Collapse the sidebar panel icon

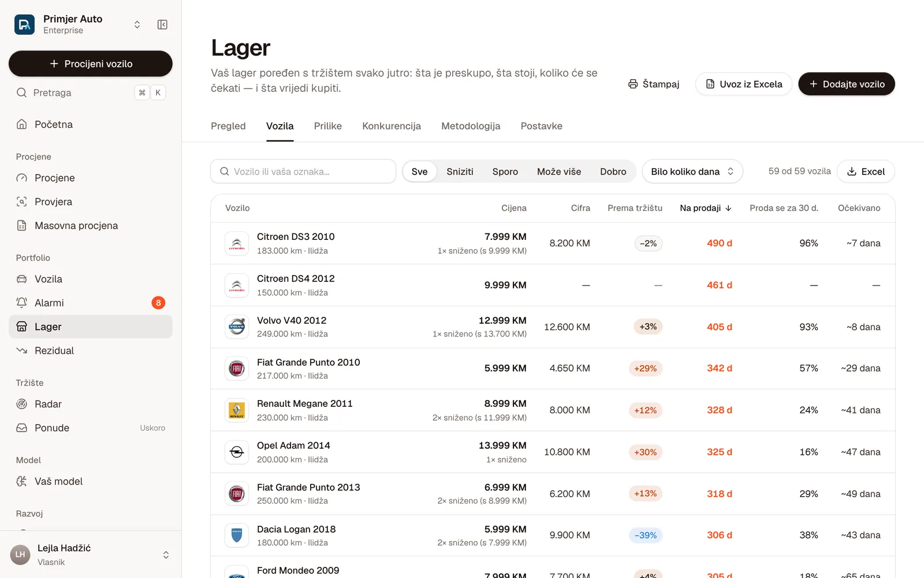(162, 24)
